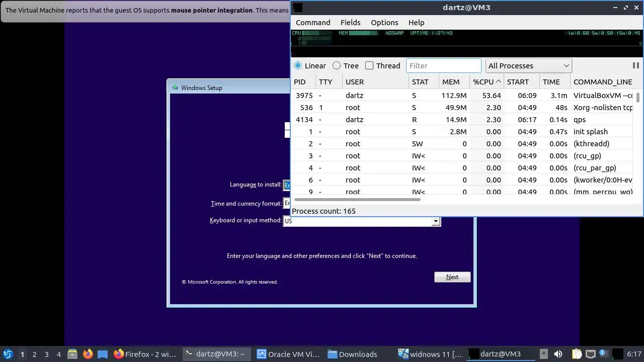Switch to workspace 3

click(46, 354)
